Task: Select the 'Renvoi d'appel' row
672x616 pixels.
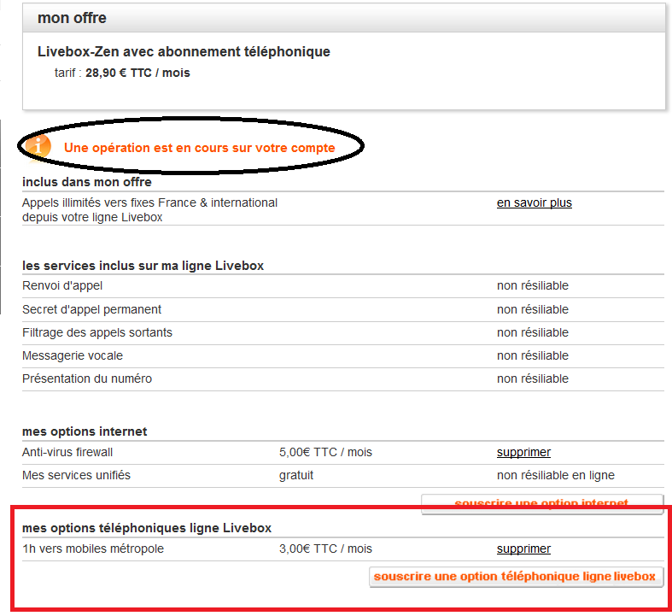Action: (343, 286)
